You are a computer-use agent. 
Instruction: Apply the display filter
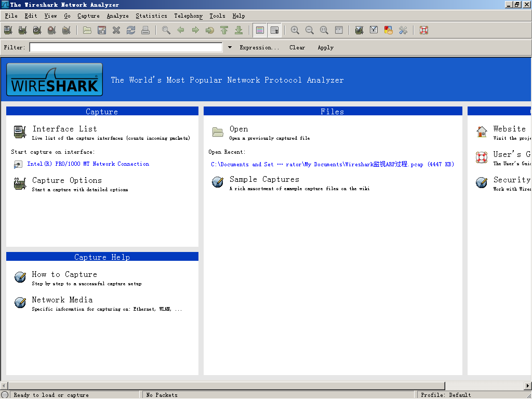pyautogui.click(x=326, y=47)
